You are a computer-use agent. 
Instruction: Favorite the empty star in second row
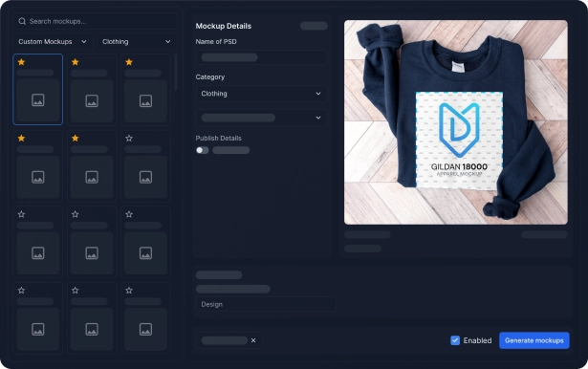(x=129, y=139)
